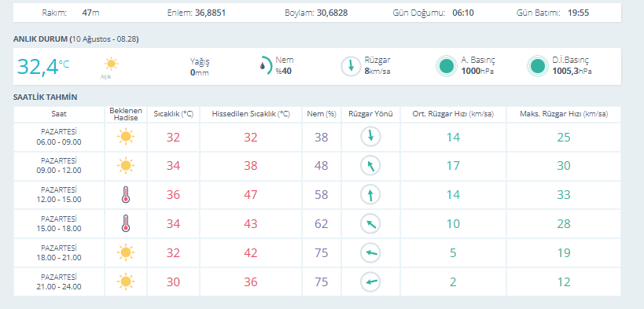The image size is (644, 309).
Task: Click the Saat column header
Action: pyautogui.click(x=59, y=114)
